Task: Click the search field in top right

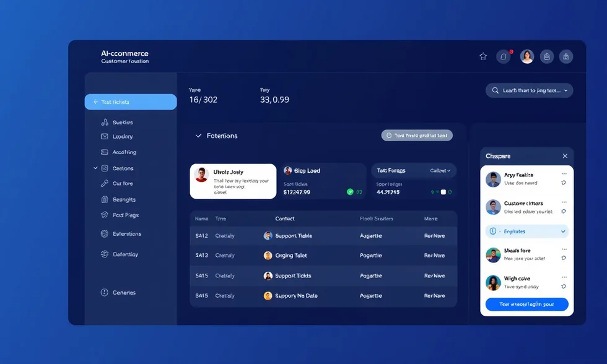Action: click(x=529, y=90)
